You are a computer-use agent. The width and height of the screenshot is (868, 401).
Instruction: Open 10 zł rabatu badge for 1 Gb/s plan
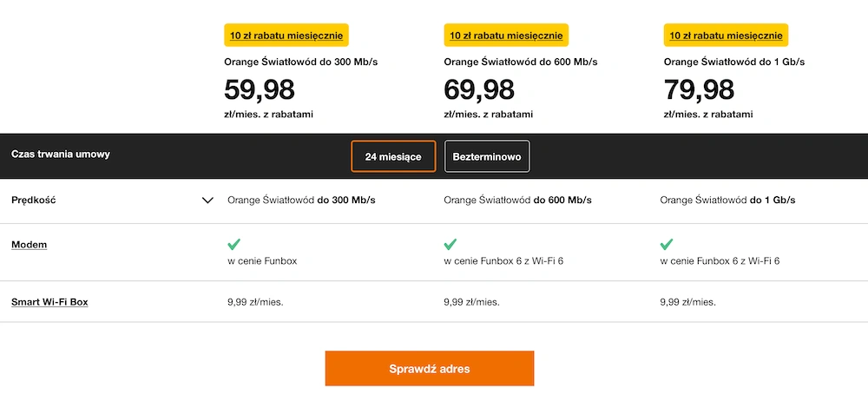[726, 36]
